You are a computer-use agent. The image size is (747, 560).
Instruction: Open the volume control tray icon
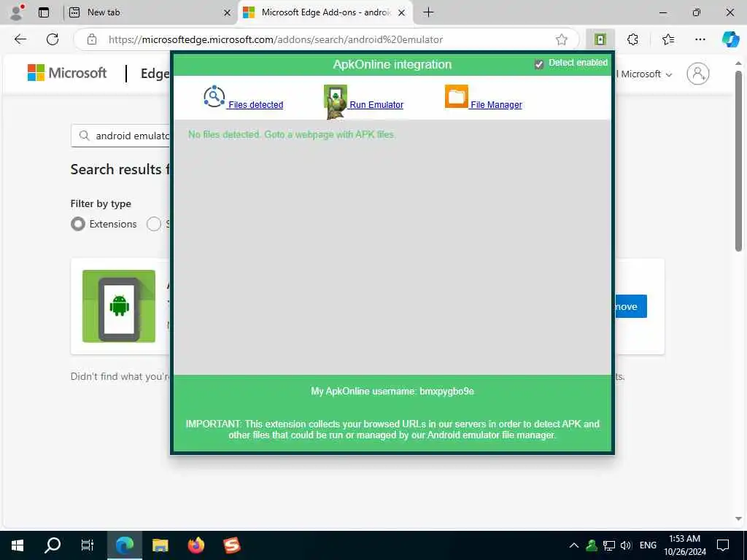[626, 545]
